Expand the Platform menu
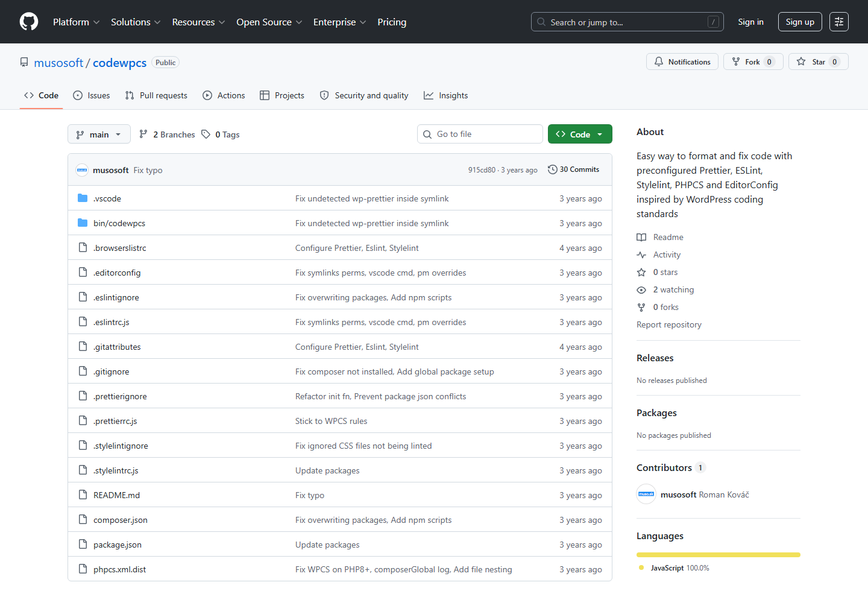The height and width of the screenshot is (591, 868). (76, 22)
